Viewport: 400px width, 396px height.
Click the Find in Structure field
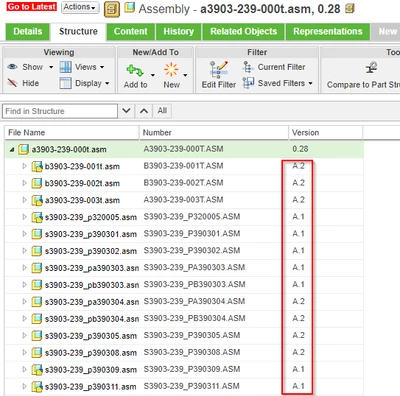[x=60, y=111]
